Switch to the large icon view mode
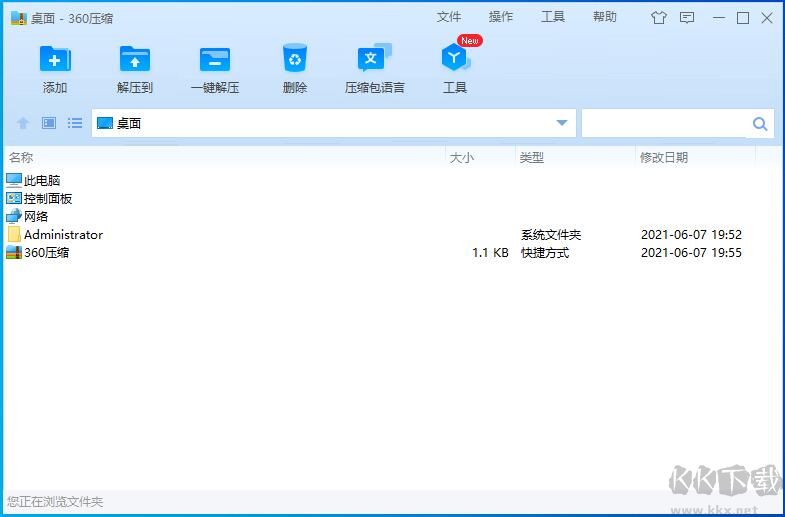 (49, 123)
